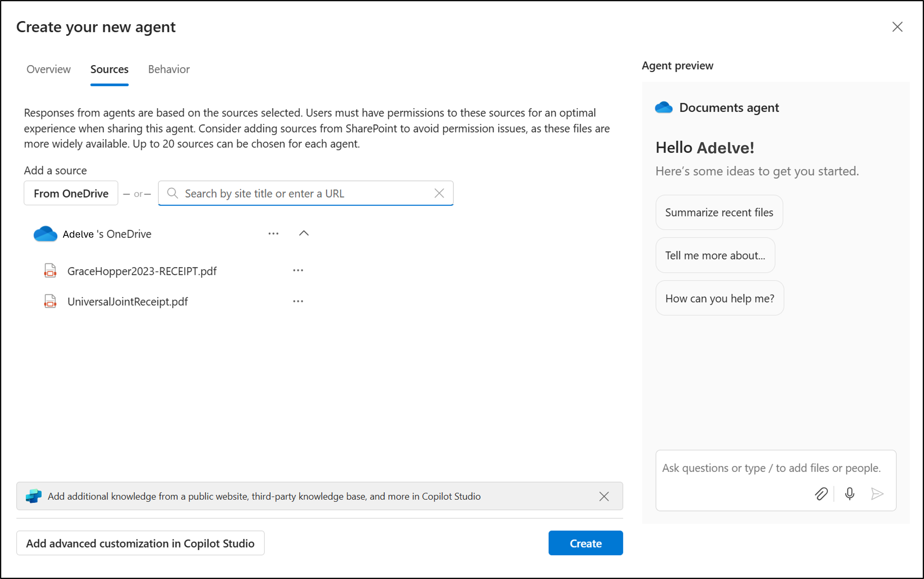The width and height of the screenshot is (924, 579).
Task: Send a message using the send arrow icon
Action: (877, 494)
